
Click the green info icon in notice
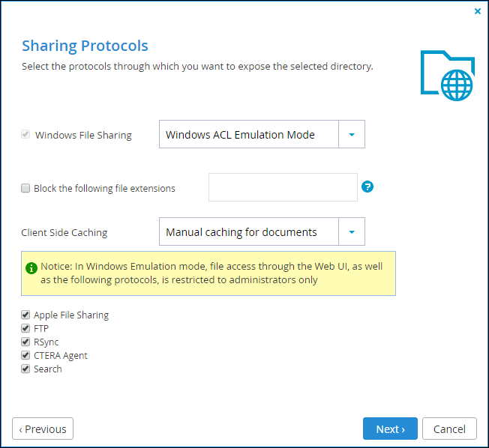(x=31, y=267)
